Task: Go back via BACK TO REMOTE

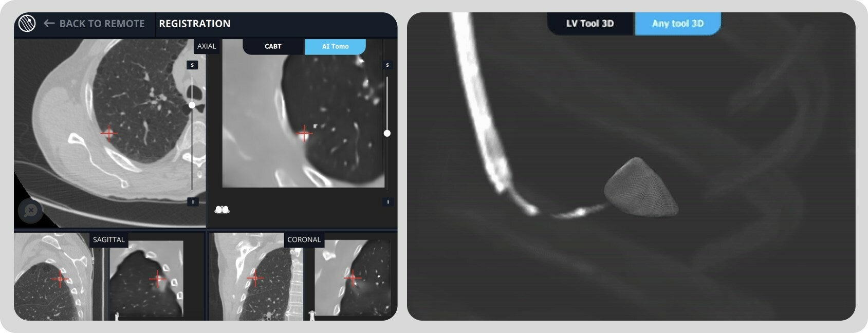Action: point(102,24)
